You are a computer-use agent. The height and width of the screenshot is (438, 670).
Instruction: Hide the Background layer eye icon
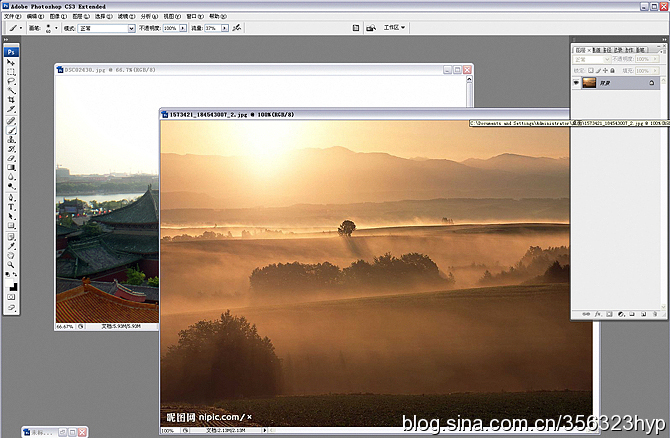coord(577,83)
